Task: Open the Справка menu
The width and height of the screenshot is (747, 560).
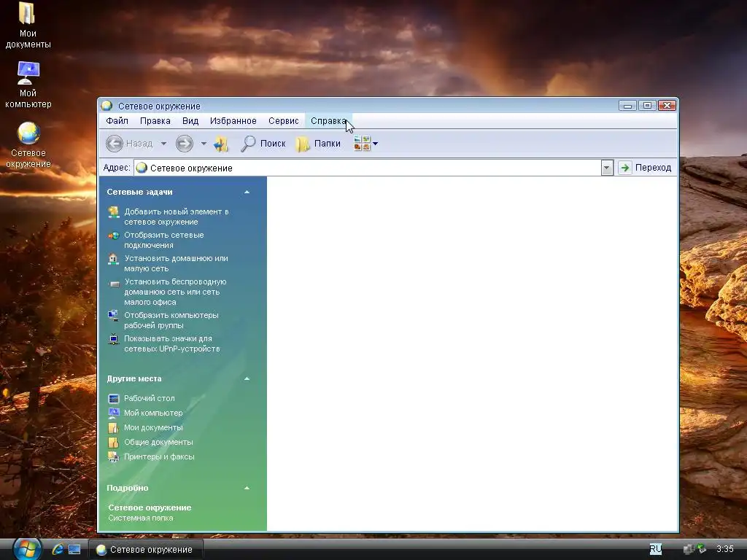Action: click(328, 121)
